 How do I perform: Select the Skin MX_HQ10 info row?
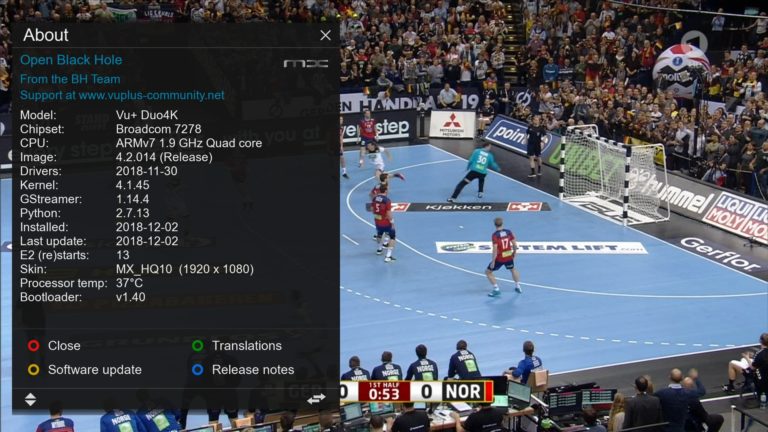point(137,269)
